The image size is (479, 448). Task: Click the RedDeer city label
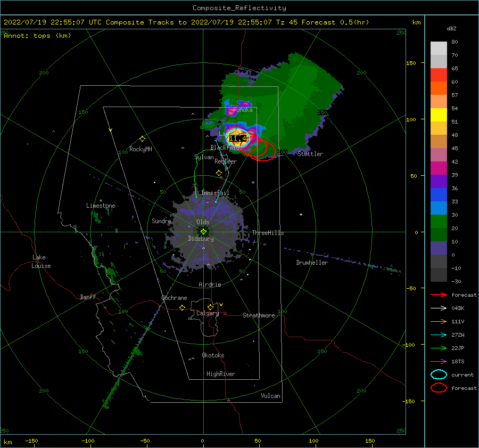tap(226, 161)
